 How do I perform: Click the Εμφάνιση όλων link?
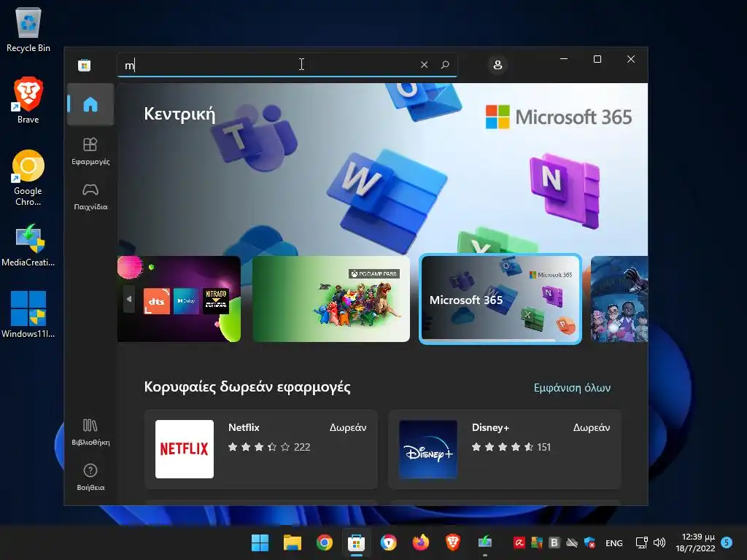[572, 388]
